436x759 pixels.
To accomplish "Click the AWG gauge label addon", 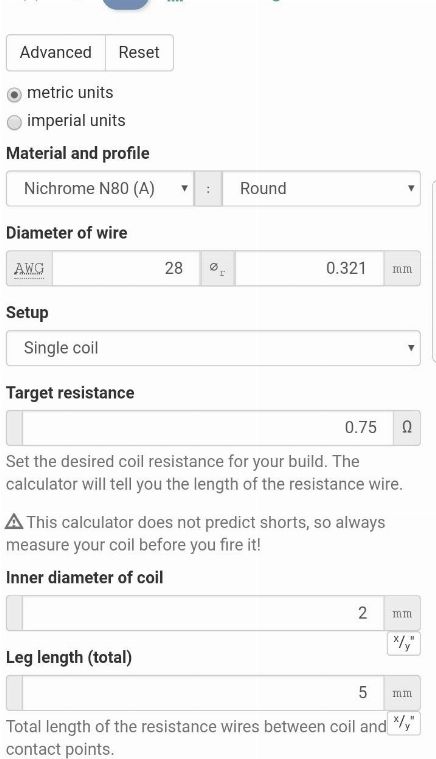I will pos(30,268).
